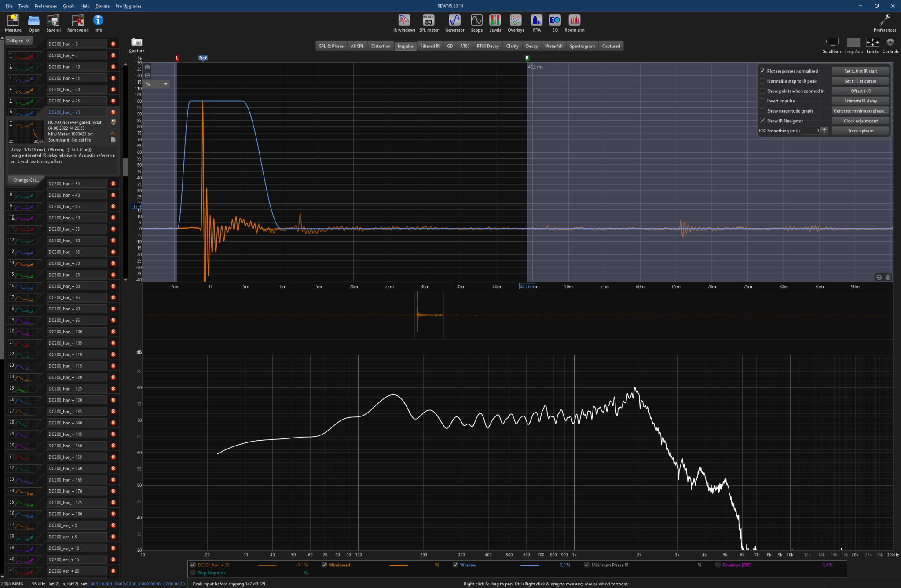The height and width of the screenshot is (588, 901).
Task: Open Trace options
Action: [x=861, y=131]
